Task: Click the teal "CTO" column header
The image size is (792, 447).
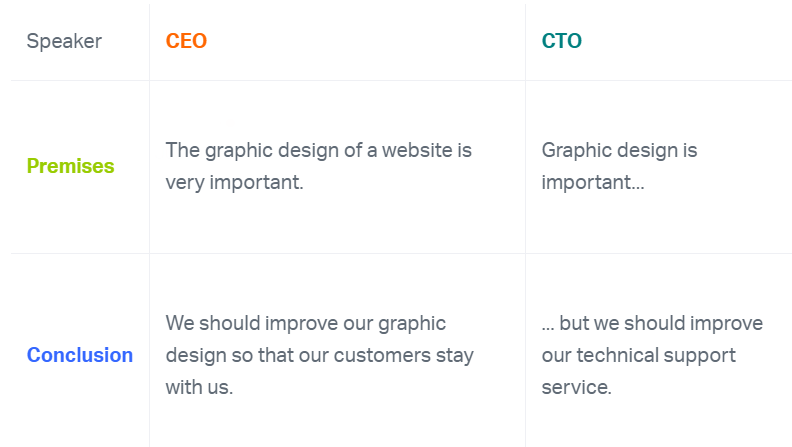Action: 561,41
